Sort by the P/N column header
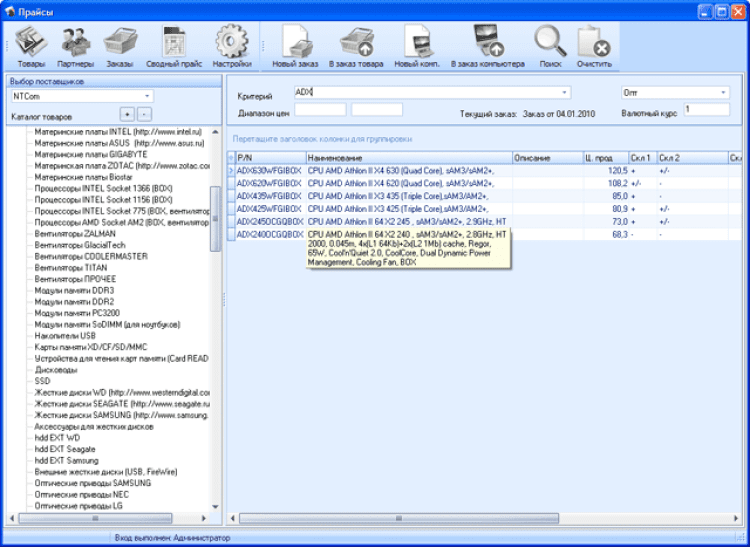 point(271,158)
